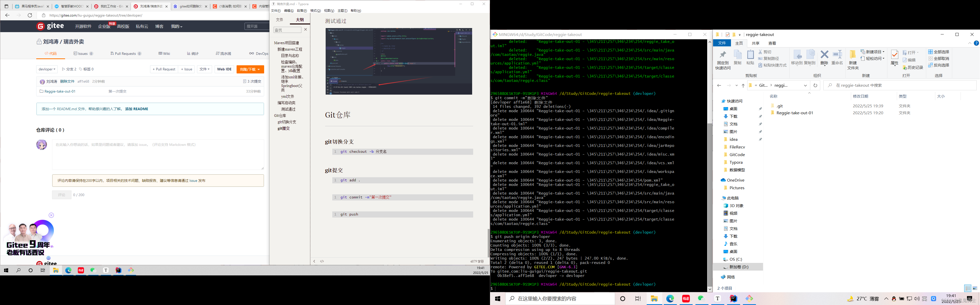The width and height of the screenshot is (980, 305).
Task: Click the browser back arrow
Action: (8, 15)
